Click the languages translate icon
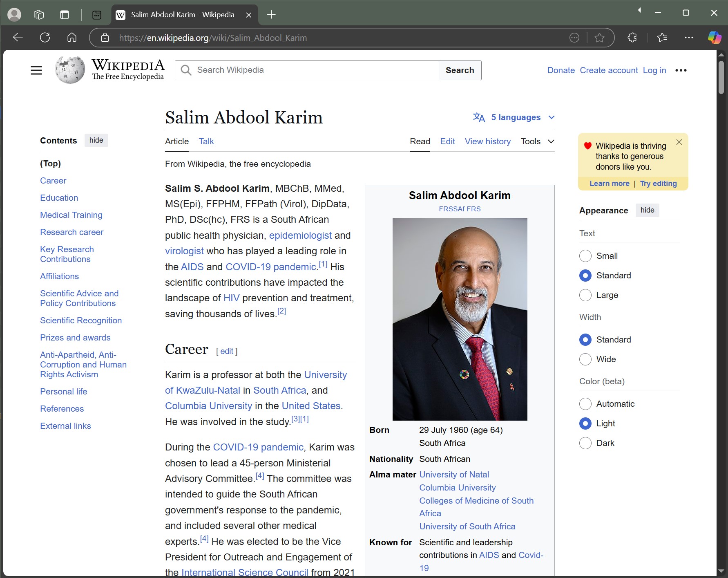This screenshot has height=578, width=728. (479, 118)
